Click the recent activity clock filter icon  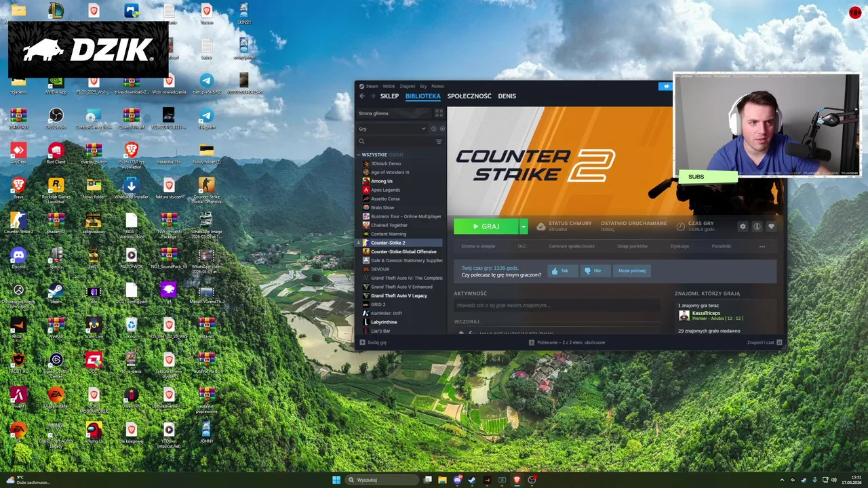pyautogui.click(x=434, y=129)
